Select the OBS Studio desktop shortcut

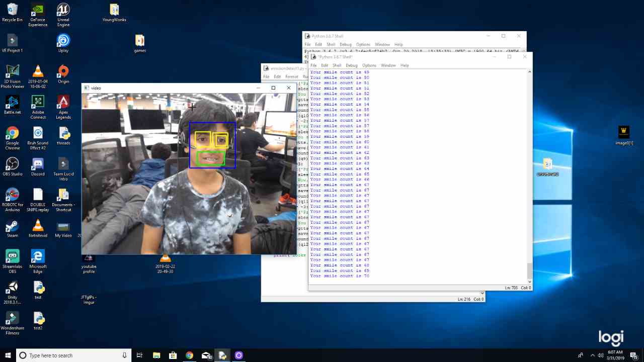click(12, 167)
